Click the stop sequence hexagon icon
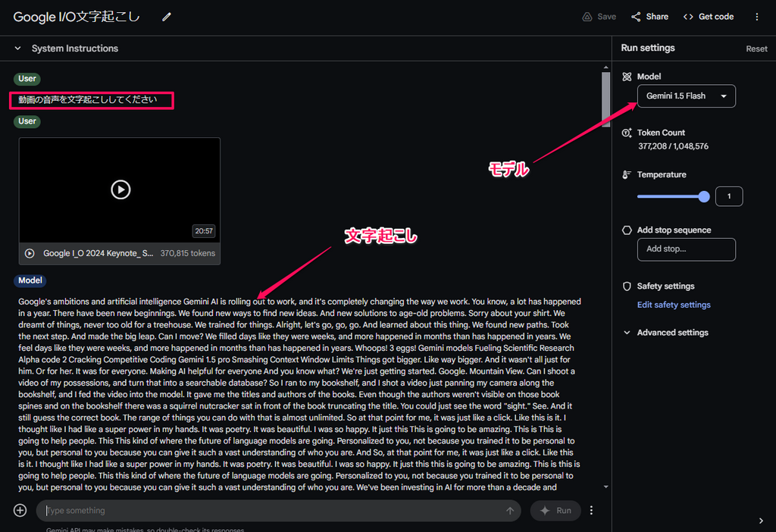The height and width of the screenshot is (532, 776). point(627,230)
